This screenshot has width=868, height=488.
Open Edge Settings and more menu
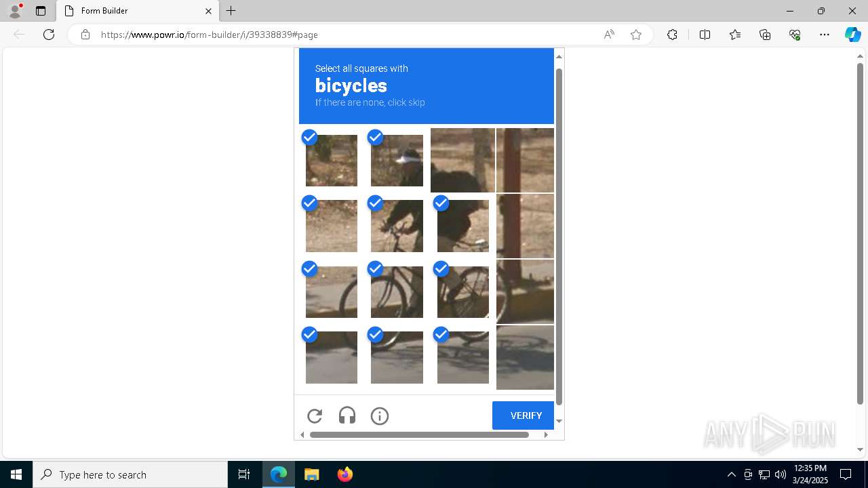point(825,35)
